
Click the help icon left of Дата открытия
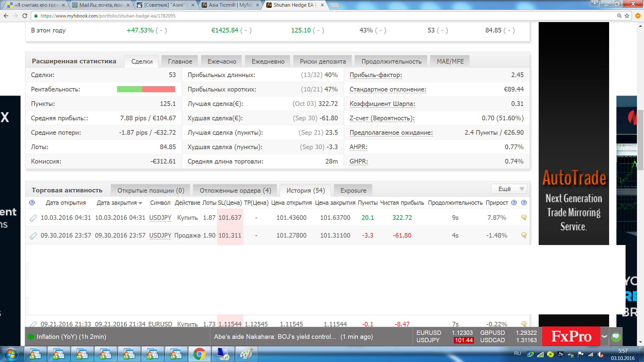pos(32,202)
